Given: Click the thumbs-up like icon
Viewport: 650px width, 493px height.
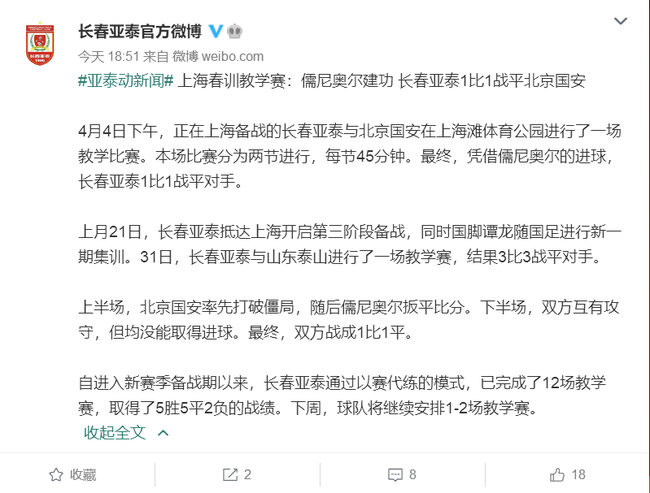Looking at the screenshot, I should click(x=557, y=474).
